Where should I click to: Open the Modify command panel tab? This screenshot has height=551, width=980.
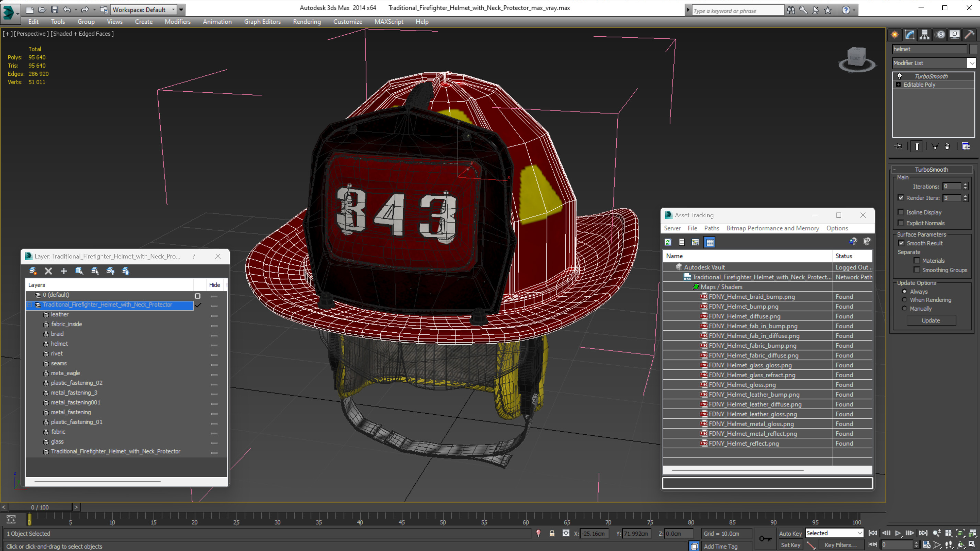click(x=910, y=35)
